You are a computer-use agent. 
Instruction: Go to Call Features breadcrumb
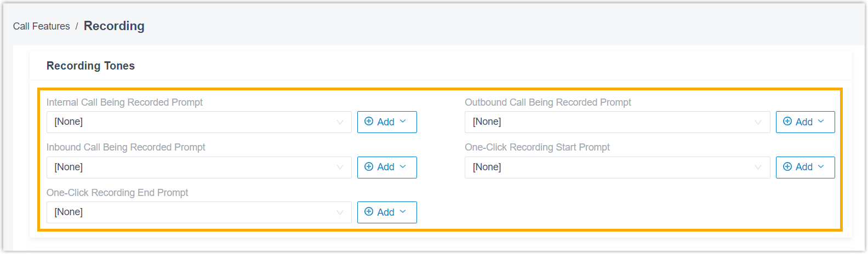42,26
